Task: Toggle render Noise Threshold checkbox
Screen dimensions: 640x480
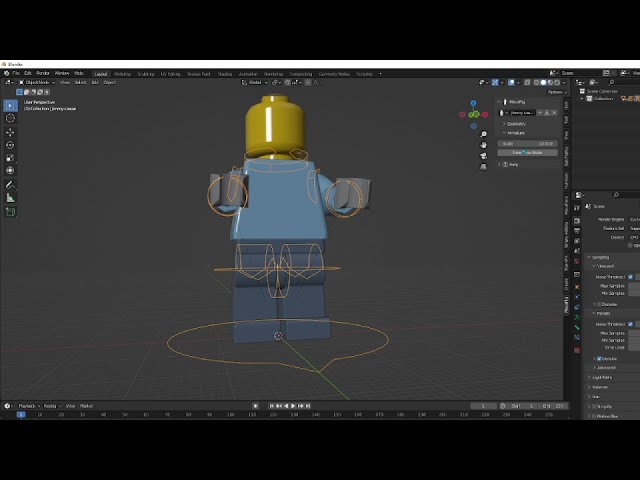Action: [x=631, y=324]
